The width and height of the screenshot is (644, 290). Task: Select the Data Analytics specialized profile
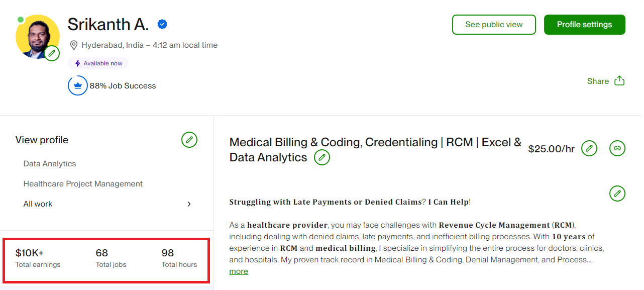click(49, 163)
